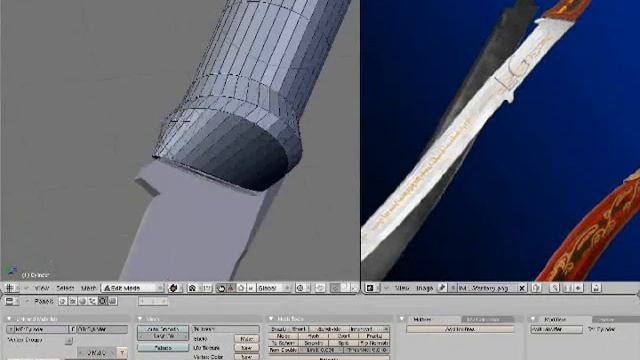Click New next to Vertex Color

[x=247, y=357]
